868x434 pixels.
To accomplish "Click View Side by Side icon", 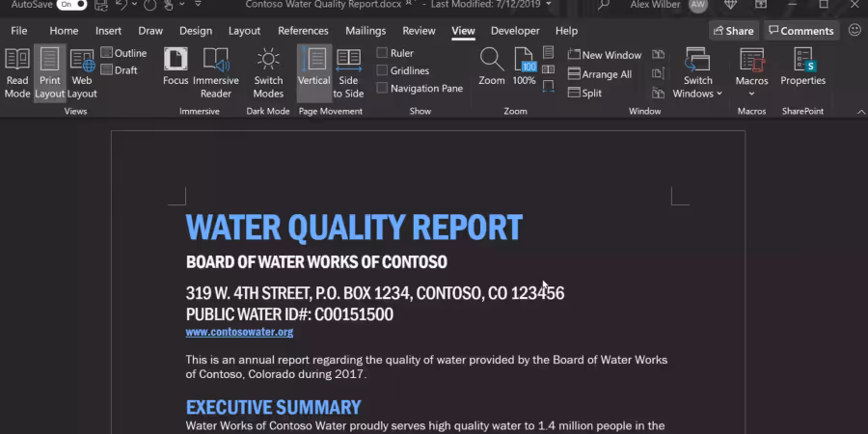I will click(x=658, y=54).
